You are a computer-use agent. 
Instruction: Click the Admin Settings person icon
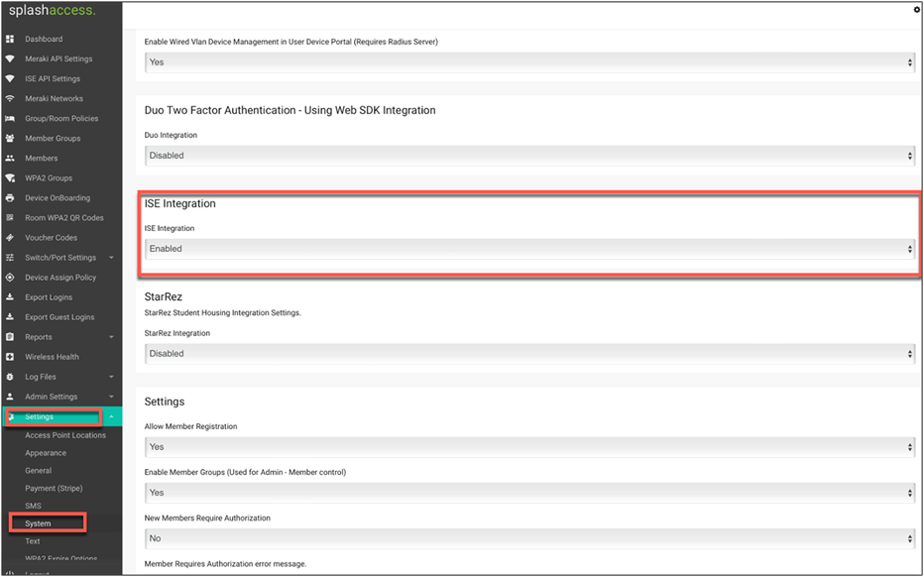pyautogui.click(x=10, y=397)
